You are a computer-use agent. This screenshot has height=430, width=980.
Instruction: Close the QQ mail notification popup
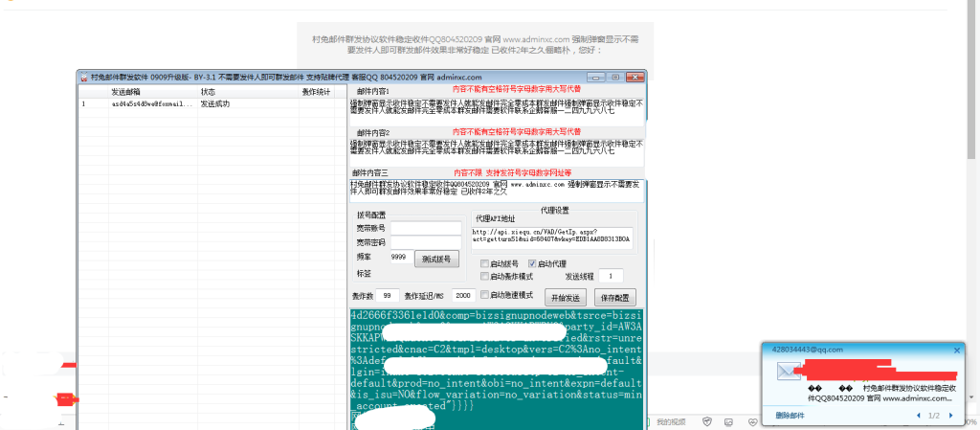[x=959, y=351]
